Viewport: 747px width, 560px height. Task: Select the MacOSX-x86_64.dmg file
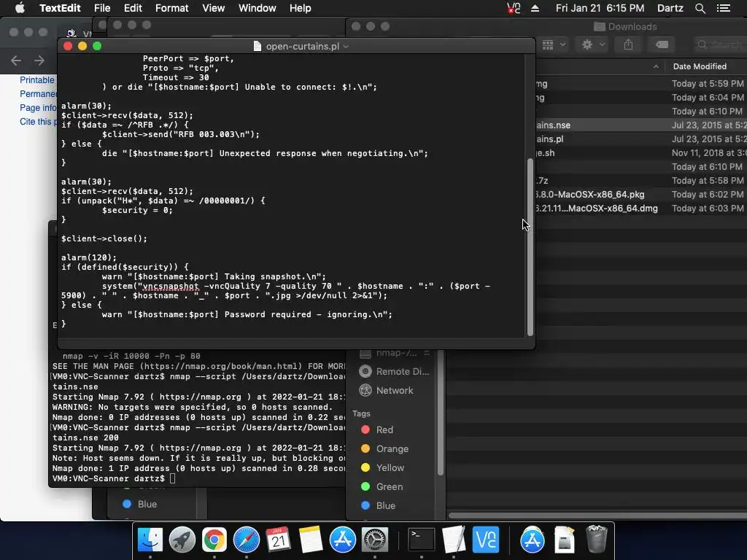[x=597, y=208]
